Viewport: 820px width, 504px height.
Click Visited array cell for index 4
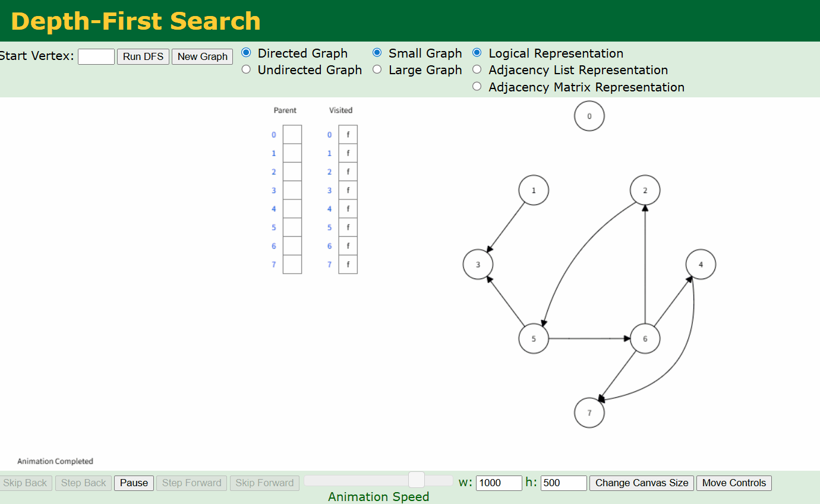click(348, 209)
